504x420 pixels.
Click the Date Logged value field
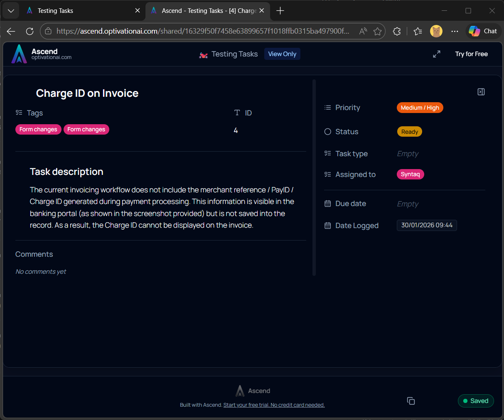426,225
